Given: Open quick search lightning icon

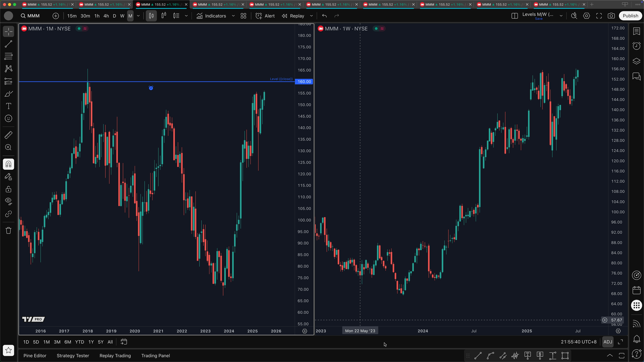Looking at the screenshot, I should [x=574, y=16].
